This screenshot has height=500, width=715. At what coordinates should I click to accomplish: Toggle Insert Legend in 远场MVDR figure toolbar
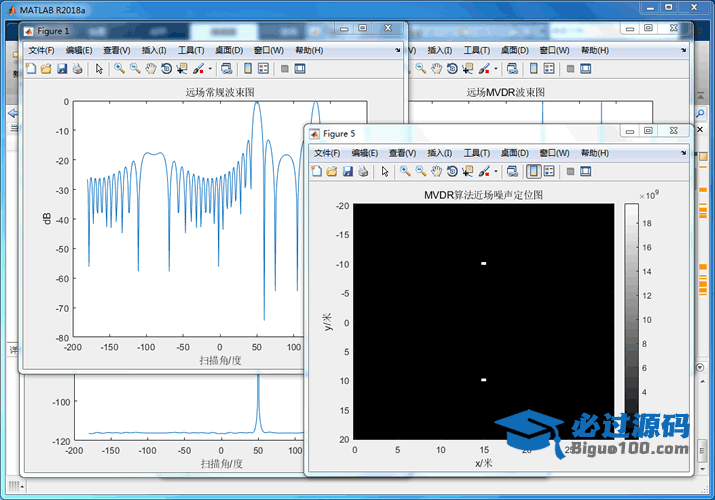pos(549,69)
